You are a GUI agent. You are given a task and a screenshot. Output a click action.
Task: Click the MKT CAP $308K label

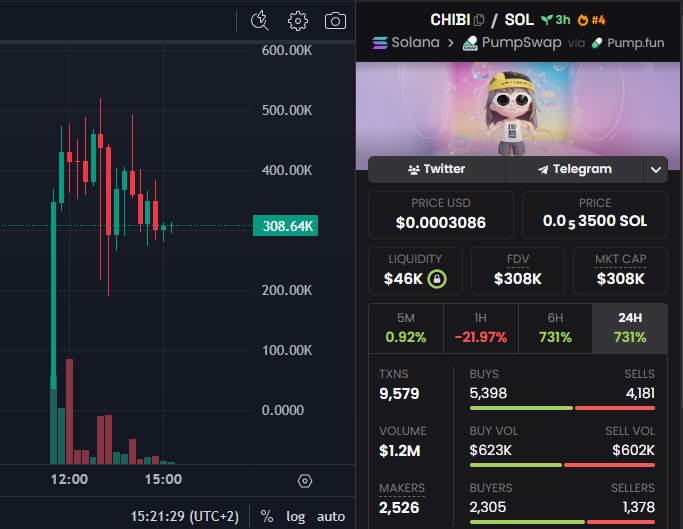pyautogui.click(x=620, y=259)
